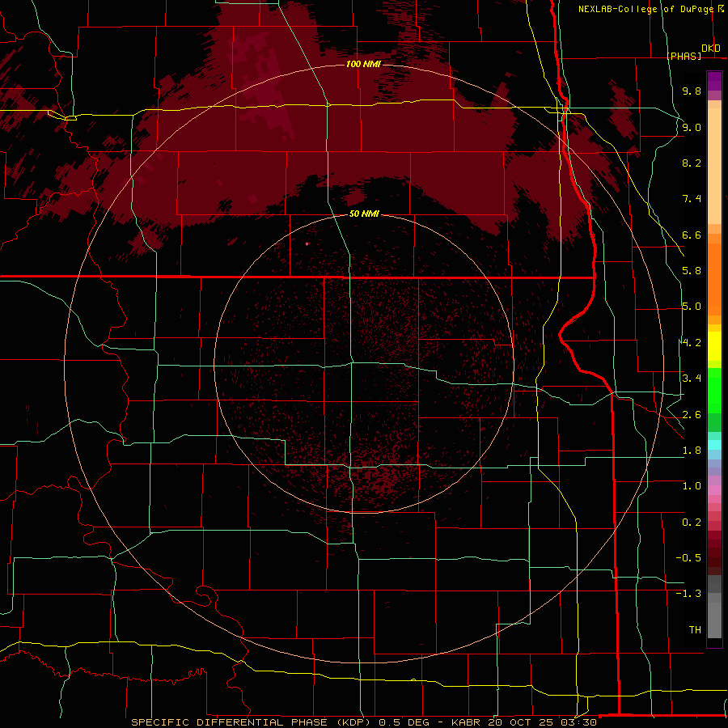
Task: Click the 7.4 value on the color scale
Action: point(692,199)
